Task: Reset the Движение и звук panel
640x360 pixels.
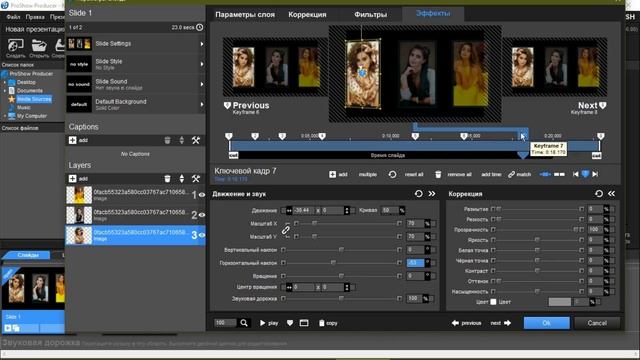Action: coord(418,194)
